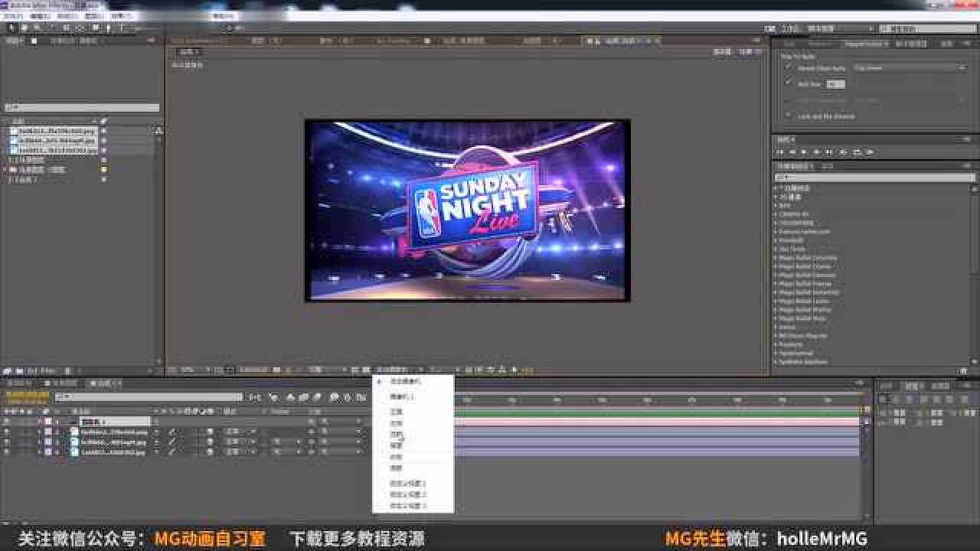Viewport: 980px width, 551px height.
Task: Click the Brainstorm icon in timeline
Action: [335, 397]
